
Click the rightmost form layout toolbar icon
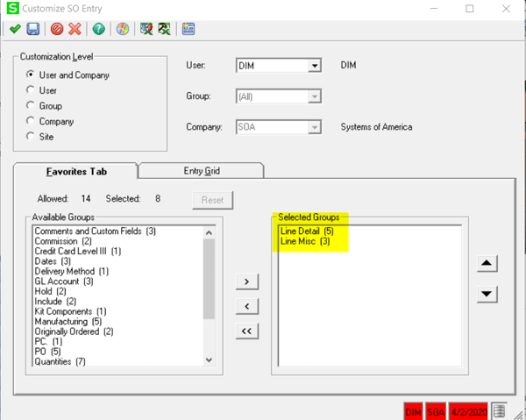(x=188, y=29)
